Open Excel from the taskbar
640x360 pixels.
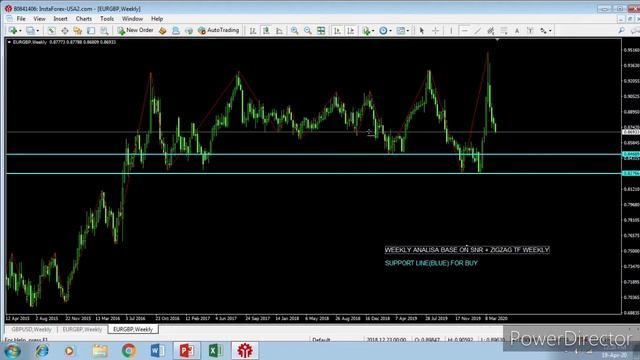(x=216, y=351)
